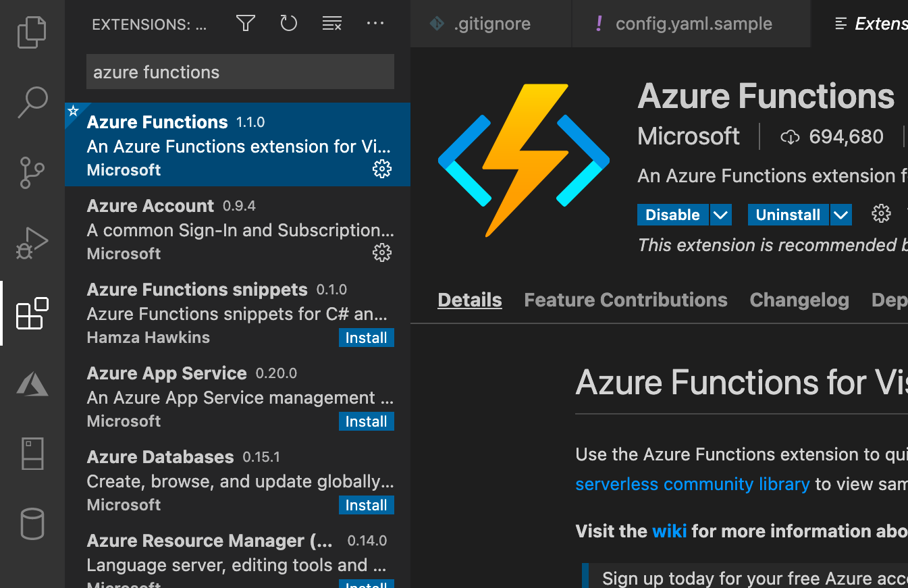Expand the Uninstall button dropdown arrow
The width and height of the screenshot is (908, 588).
841,215
